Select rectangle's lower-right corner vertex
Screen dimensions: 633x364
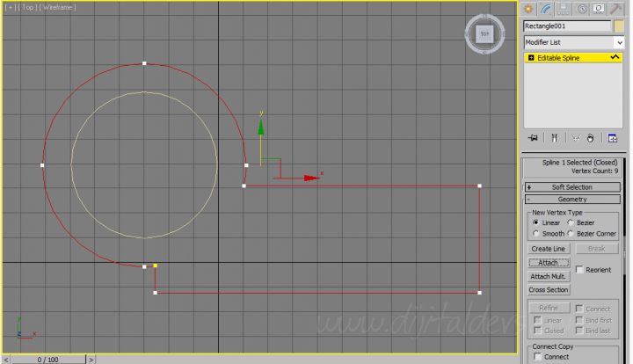[x=480, y=293]
